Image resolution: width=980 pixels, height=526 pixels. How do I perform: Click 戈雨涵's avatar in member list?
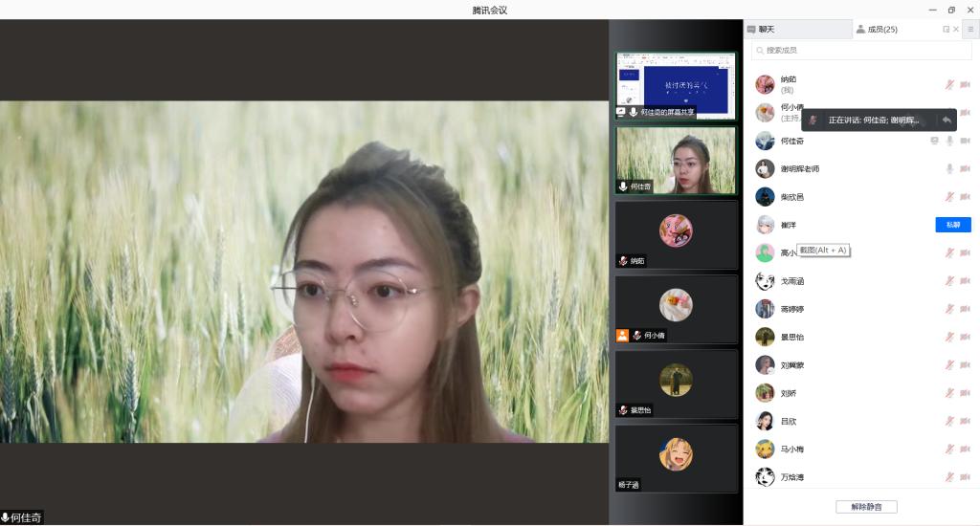(765, 281)
